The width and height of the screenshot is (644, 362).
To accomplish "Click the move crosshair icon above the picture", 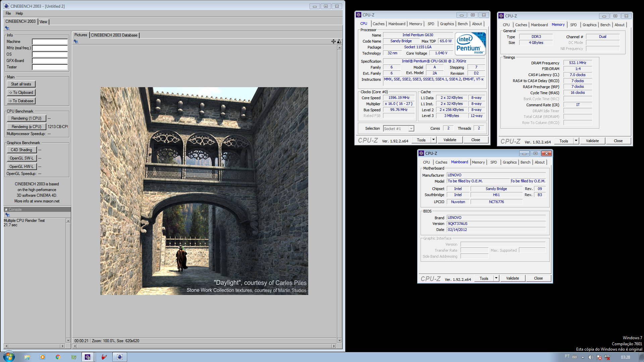I will point(333,42).
